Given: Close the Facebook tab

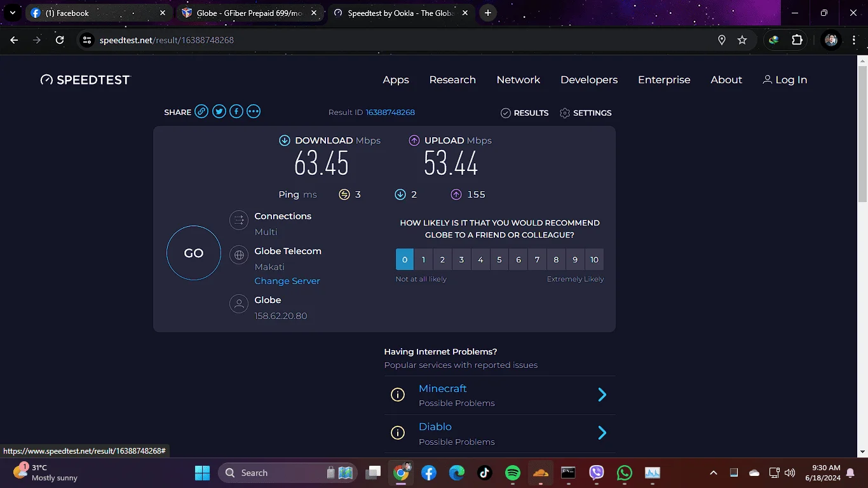Looking at the screenshot, I should coord(163,13).
